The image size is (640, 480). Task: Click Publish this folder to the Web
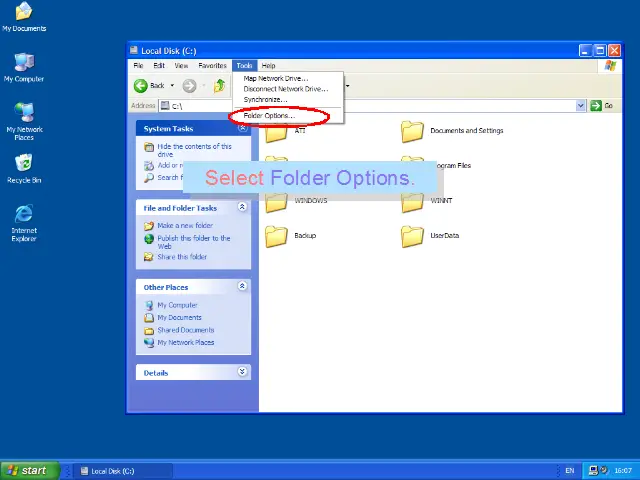(x=194, y=242)
